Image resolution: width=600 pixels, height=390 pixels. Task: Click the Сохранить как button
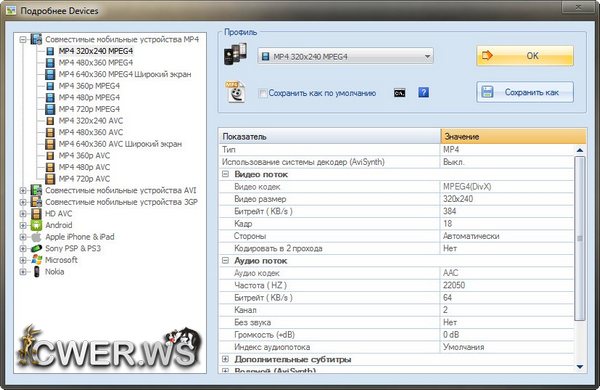pos(525,92)
